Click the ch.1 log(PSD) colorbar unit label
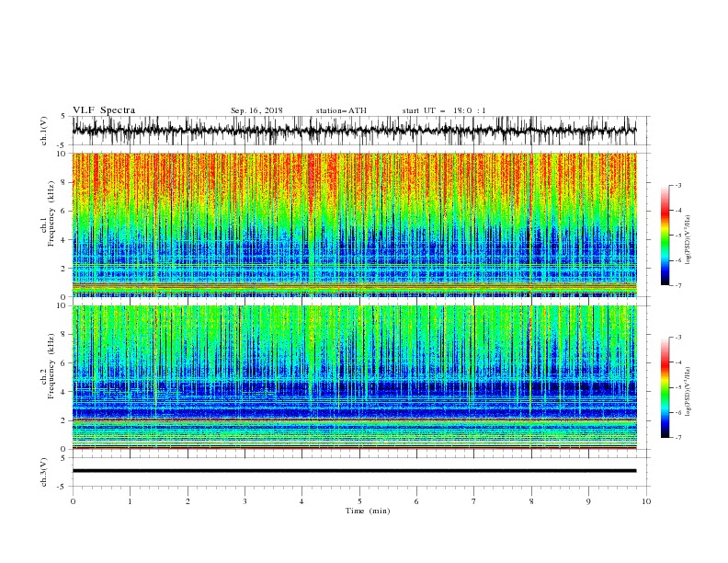This screenshot has height=563, width=728. [x=688, y=240]
